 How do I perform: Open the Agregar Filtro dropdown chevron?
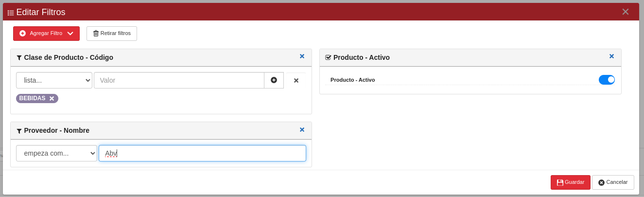(70, 34)
